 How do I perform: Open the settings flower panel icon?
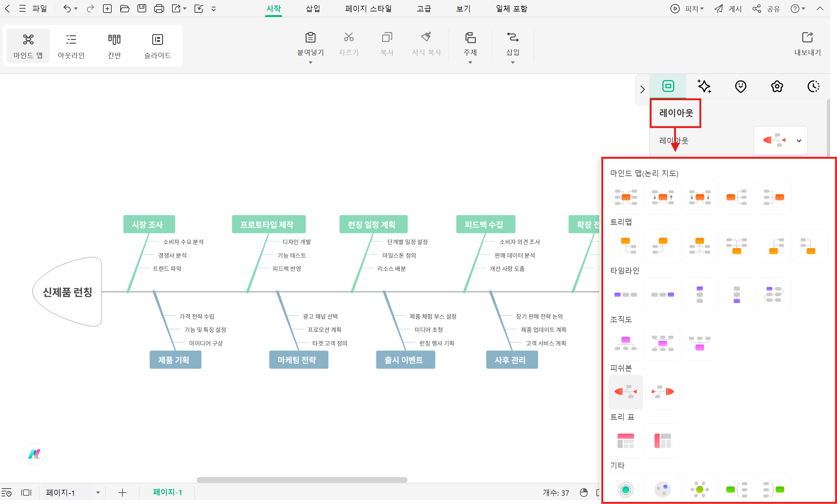777,86
